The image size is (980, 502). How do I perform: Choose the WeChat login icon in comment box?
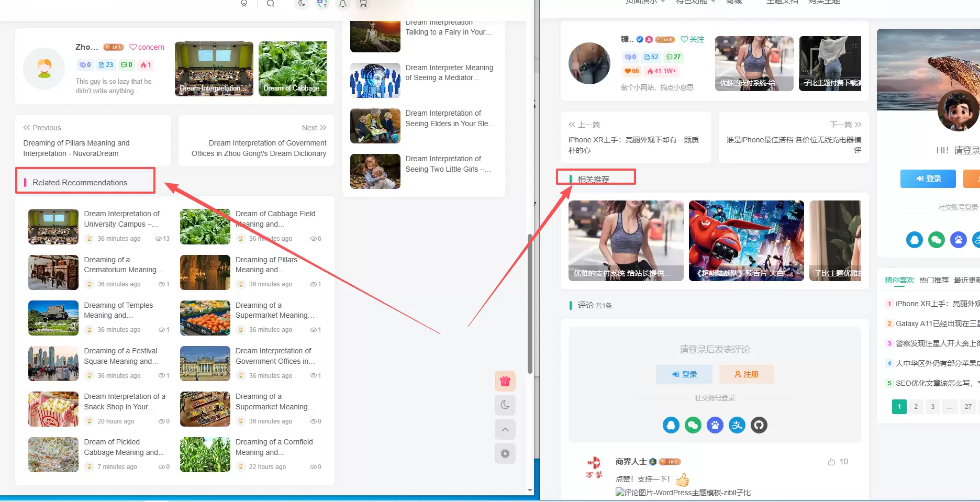pos(693,425)
